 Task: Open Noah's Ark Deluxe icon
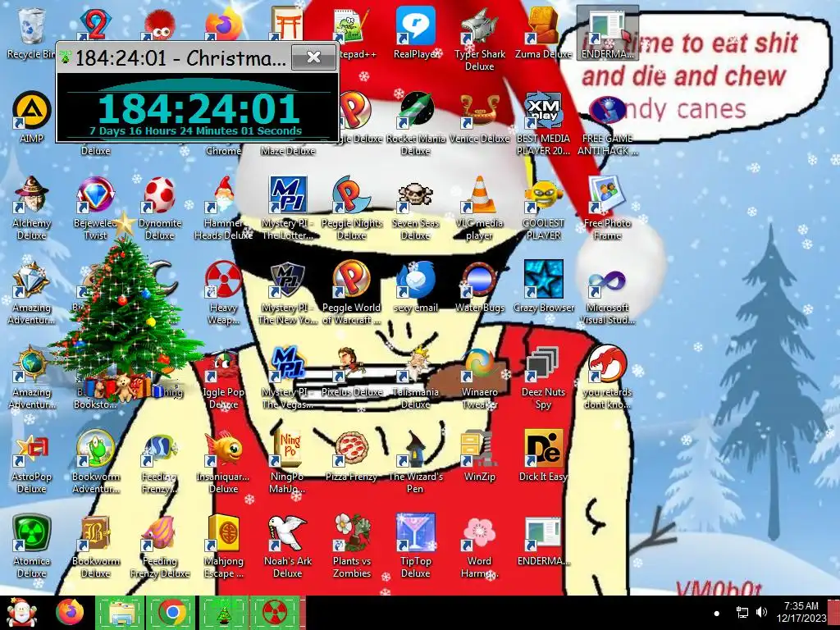[288, 546]
